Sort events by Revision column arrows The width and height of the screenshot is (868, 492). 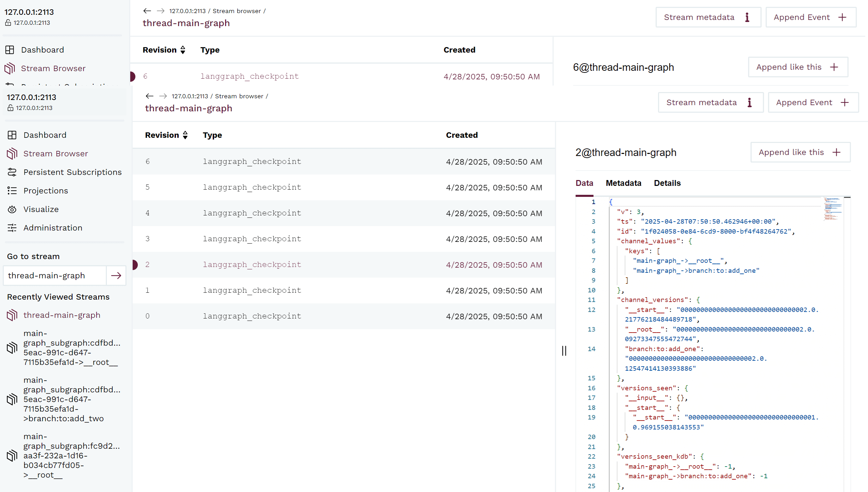coord(185,135)
